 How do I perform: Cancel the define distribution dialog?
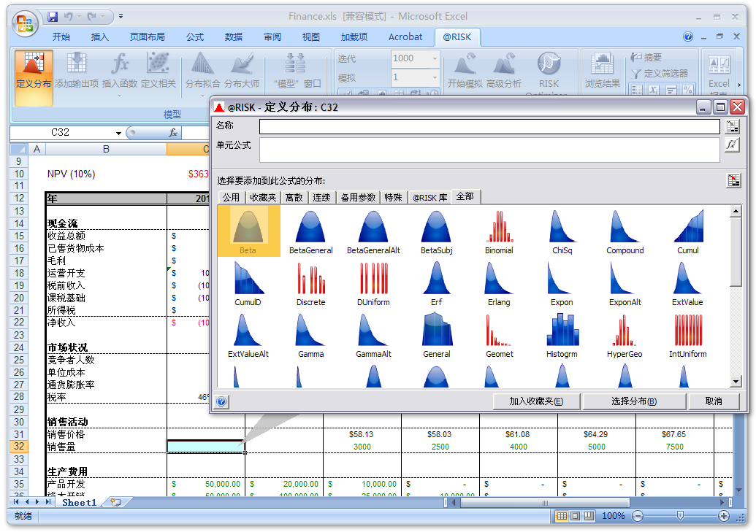(714, 401)
